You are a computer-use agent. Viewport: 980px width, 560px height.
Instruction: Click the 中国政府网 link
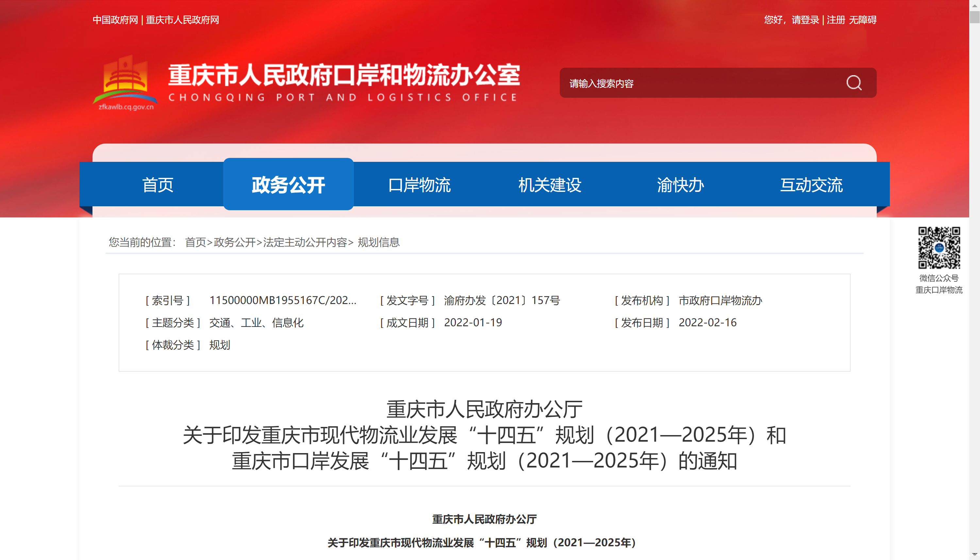[115, 20]
